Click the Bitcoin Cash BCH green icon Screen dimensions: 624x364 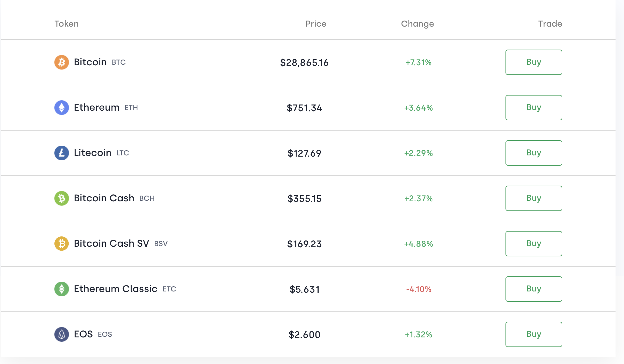click(x=61, y=198)
